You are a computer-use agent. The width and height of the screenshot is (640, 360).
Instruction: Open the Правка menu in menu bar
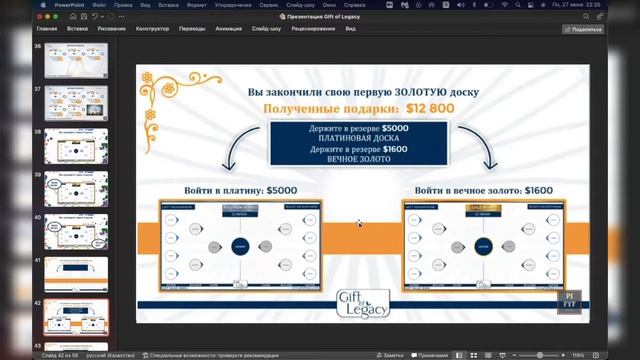122,5
